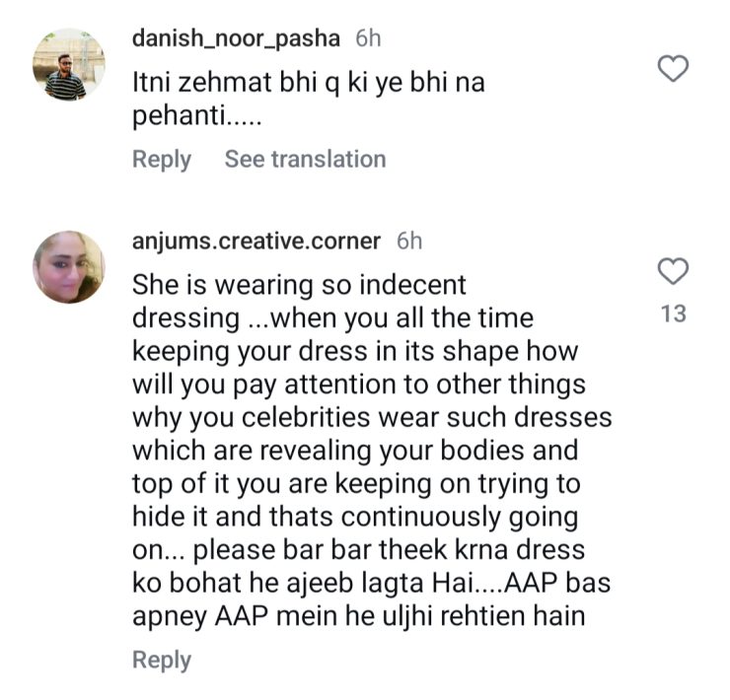Viewport: 730px width, 700px height.
Task: View the 13 likes count
Action: coord(673,315)
